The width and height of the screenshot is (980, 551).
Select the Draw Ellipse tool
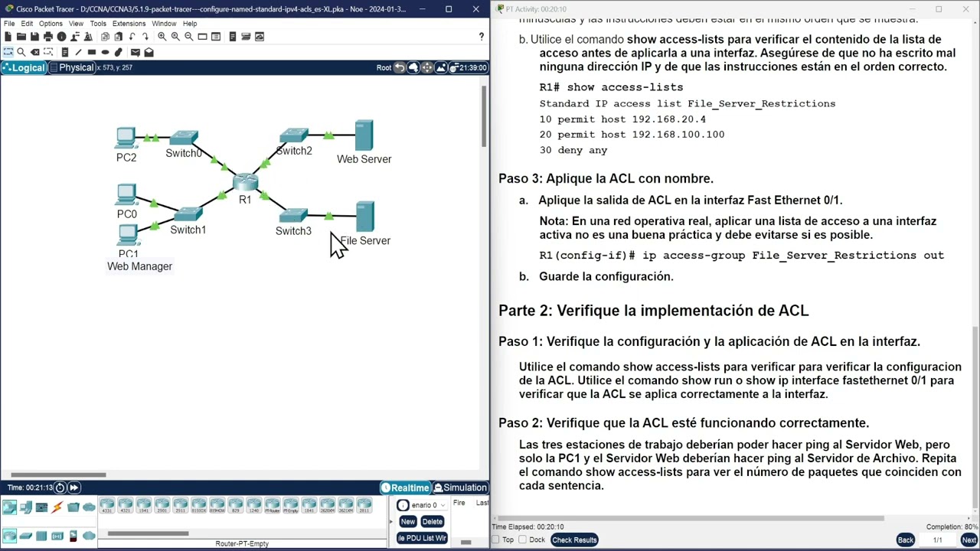click(105, 52)
